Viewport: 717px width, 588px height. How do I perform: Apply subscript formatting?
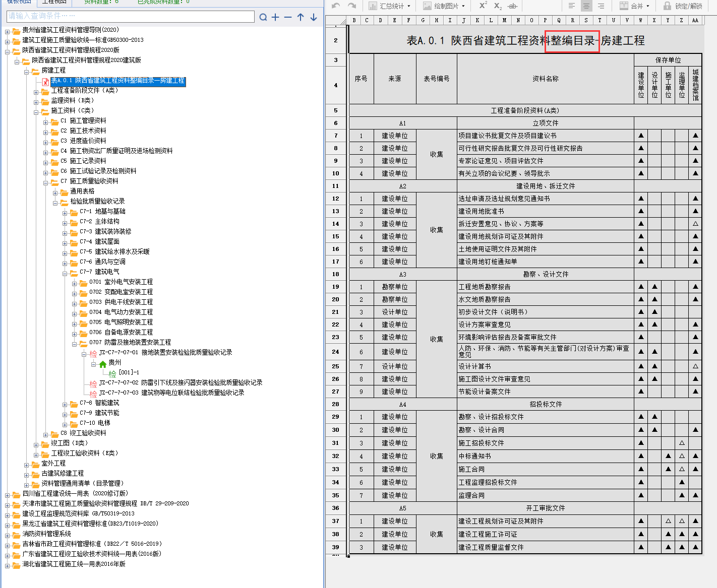498,6
